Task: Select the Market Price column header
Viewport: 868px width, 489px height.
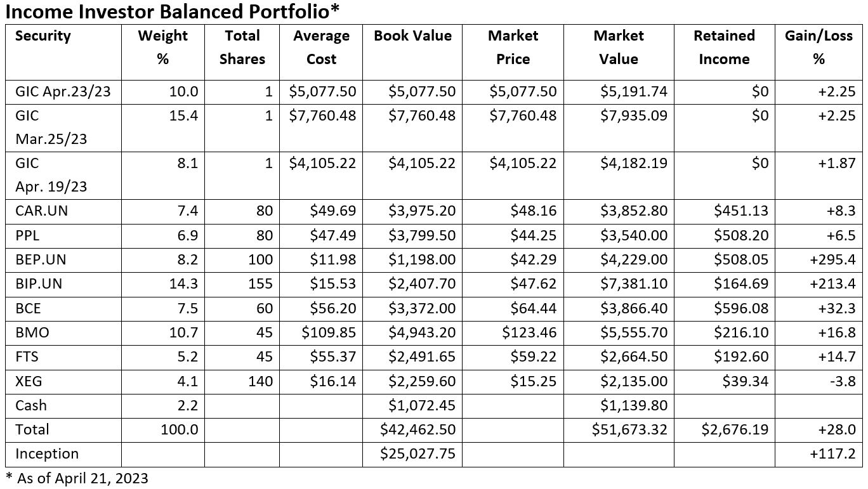Action: pos(513,48)
